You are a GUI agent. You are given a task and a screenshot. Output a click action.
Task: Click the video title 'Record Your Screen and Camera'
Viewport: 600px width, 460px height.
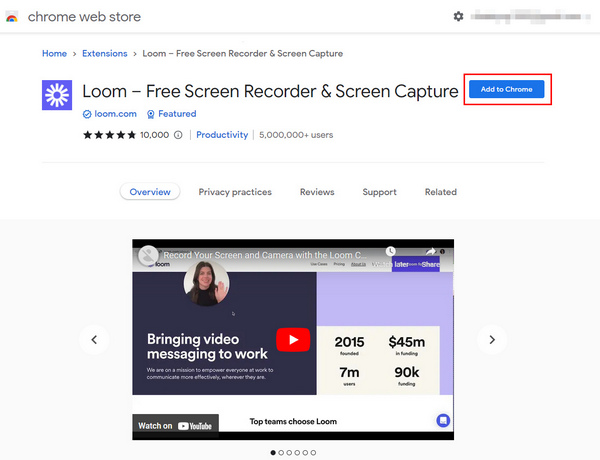265,255
